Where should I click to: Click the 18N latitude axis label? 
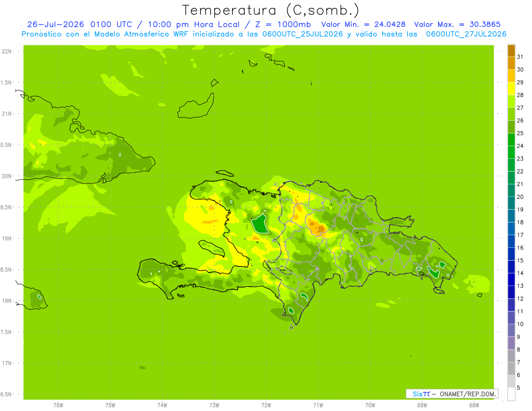click(7, 301)
